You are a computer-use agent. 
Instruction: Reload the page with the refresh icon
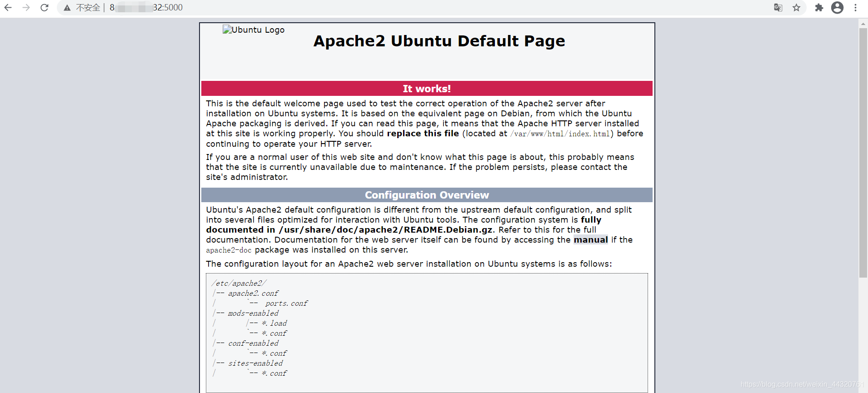(45, 8)
